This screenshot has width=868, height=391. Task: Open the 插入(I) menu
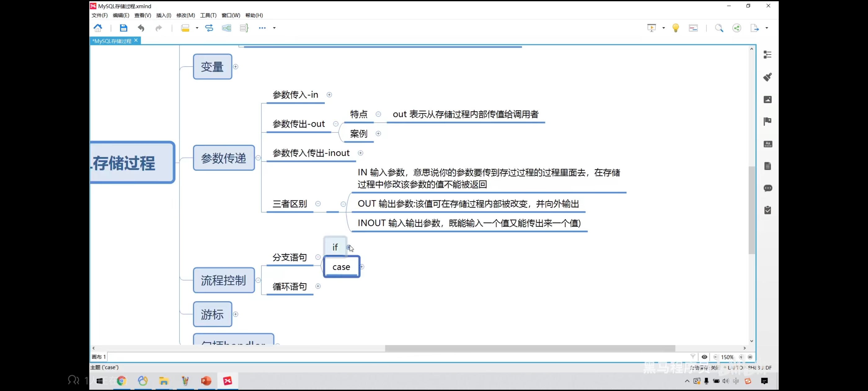[x=163, y=15]
